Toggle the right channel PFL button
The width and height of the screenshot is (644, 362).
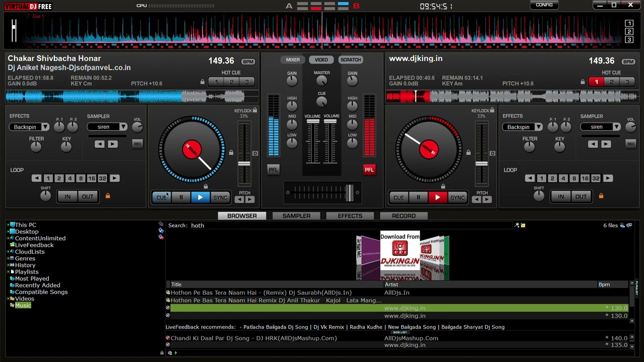point(369,170)
